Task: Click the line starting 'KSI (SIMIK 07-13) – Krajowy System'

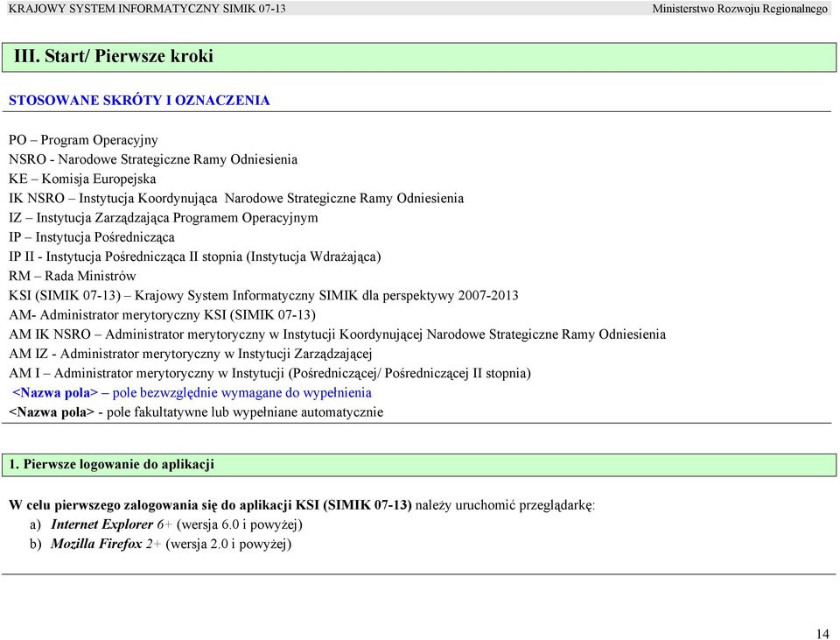Action: pyautogui.click(x=263, y=295)
